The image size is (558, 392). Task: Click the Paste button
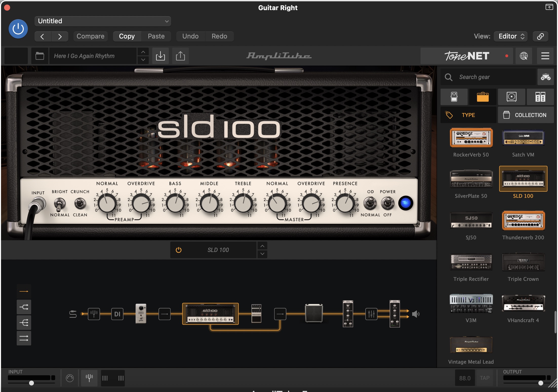coord(156,36)
